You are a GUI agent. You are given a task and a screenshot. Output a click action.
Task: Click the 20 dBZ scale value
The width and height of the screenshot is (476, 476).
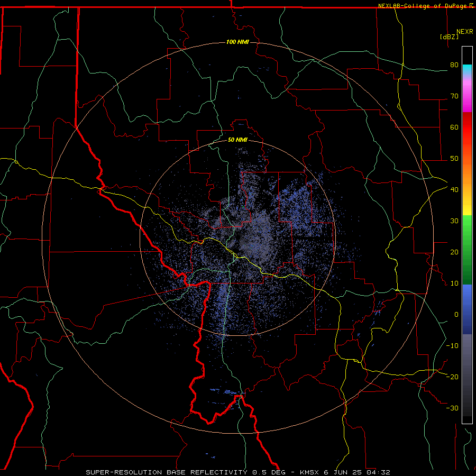click(454, 252)
